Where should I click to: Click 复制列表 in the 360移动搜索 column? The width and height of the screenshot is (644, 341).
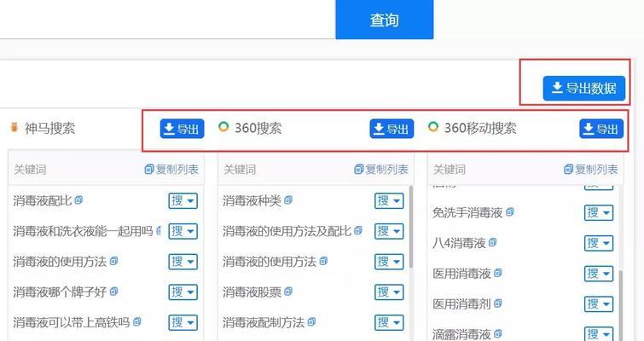590,170
